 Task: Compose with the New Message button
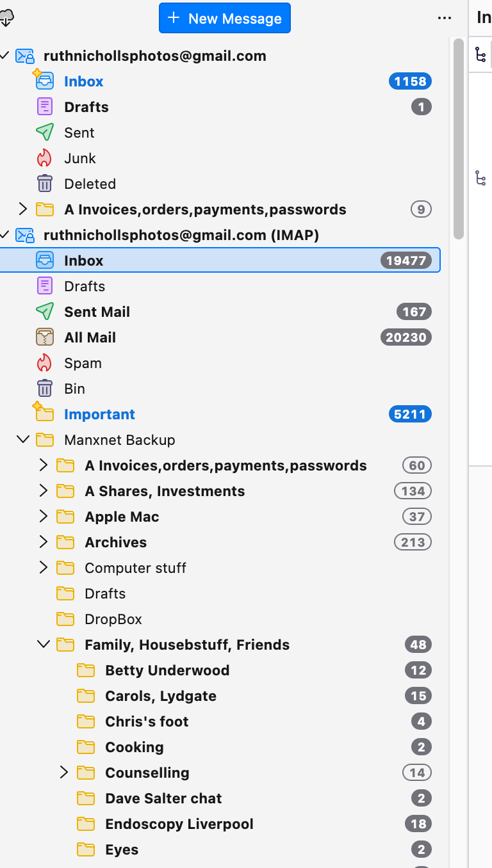(224, 19)
